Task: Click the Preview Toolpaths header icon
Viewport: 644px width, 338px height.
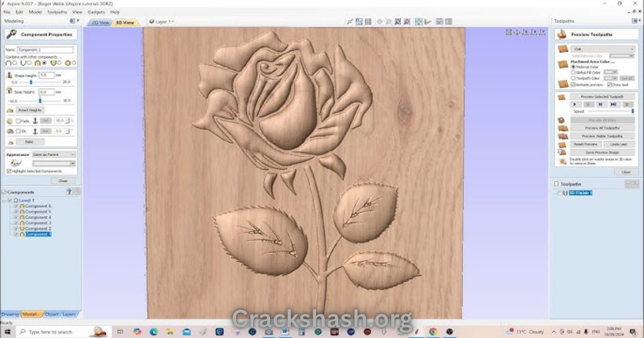Action: tap(562, 34)
